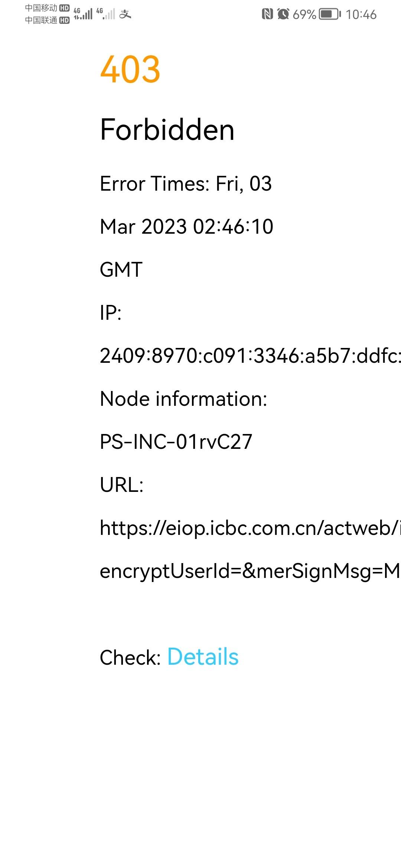This screenshot has height=868, width=401.
Task: Tap the 中国移动 carrier label
Action: pos(41,8)
